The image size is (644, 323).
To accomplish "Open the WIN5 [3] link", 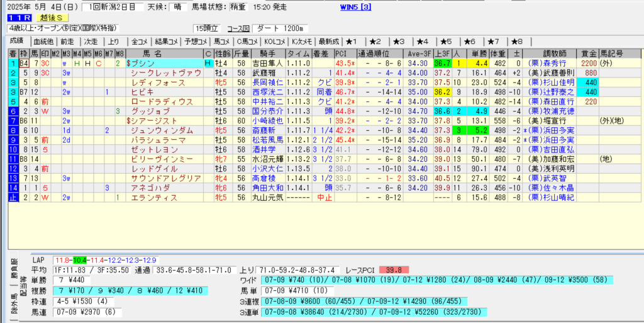I will click(x=356, y=7).
